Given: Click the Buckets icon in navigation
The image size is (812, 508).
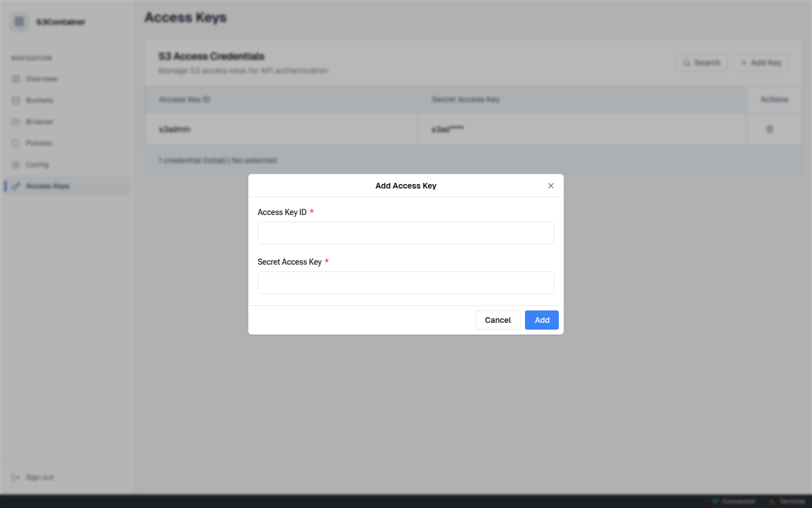Looking at the screenshot, I should (16, 100).
